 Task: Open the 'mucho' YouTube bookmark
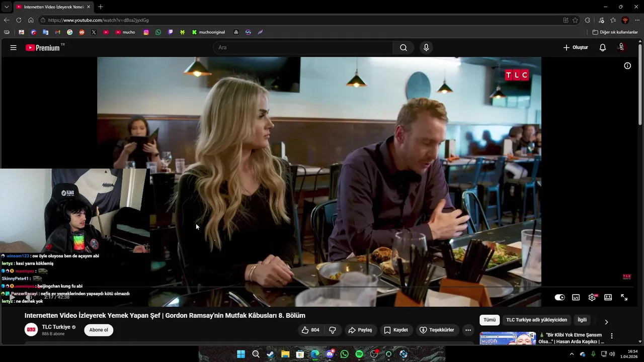[x=125, y=32]
